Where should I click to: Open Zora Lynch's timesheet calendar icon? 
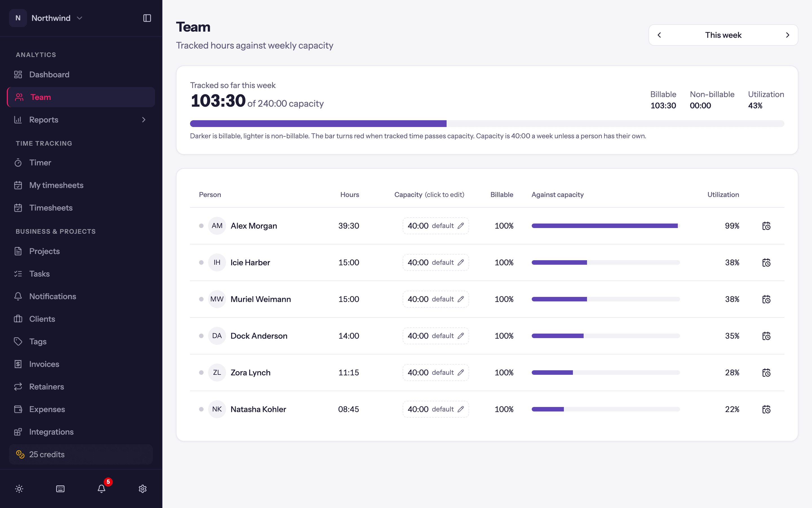[766, 372]
